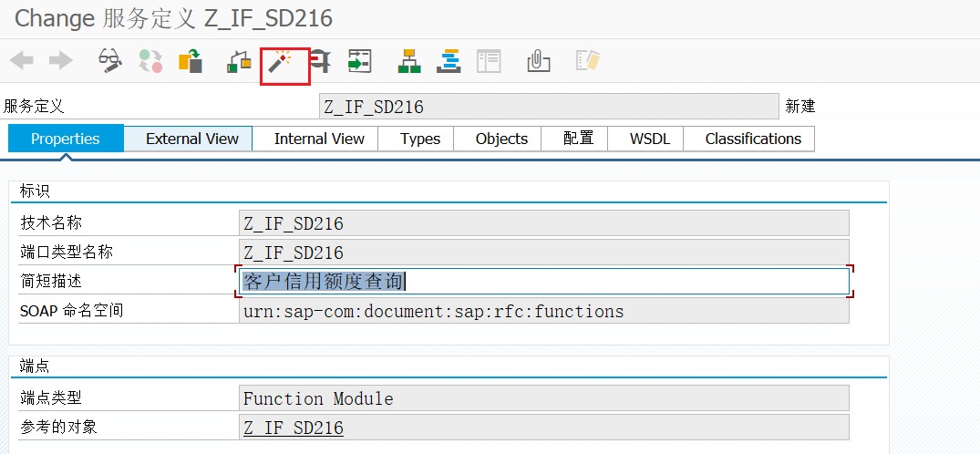The width and height of the screenshot is (980, 454).
Task: Click the 端口类型名称 label
Action: pos(67,252)
